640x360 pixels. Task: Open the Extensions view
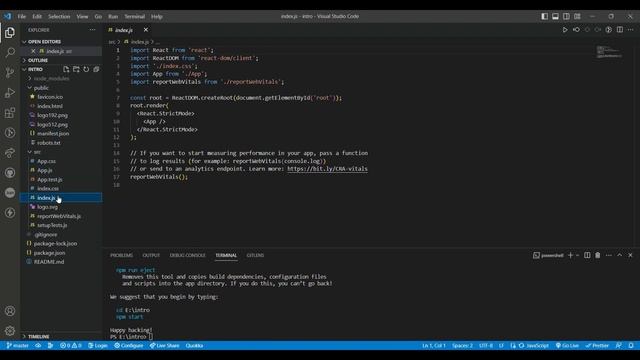click(x=10, y=113)
